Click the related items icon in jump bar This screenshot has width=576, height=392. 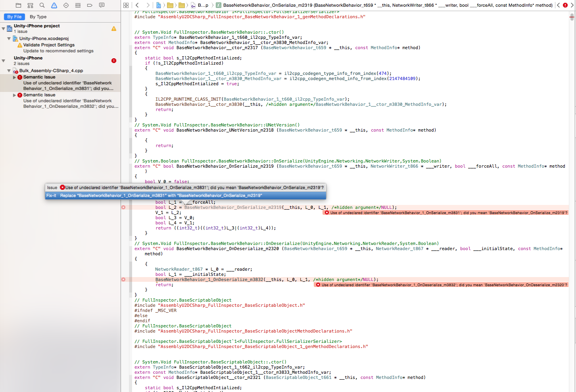click(x=126, y=5)
